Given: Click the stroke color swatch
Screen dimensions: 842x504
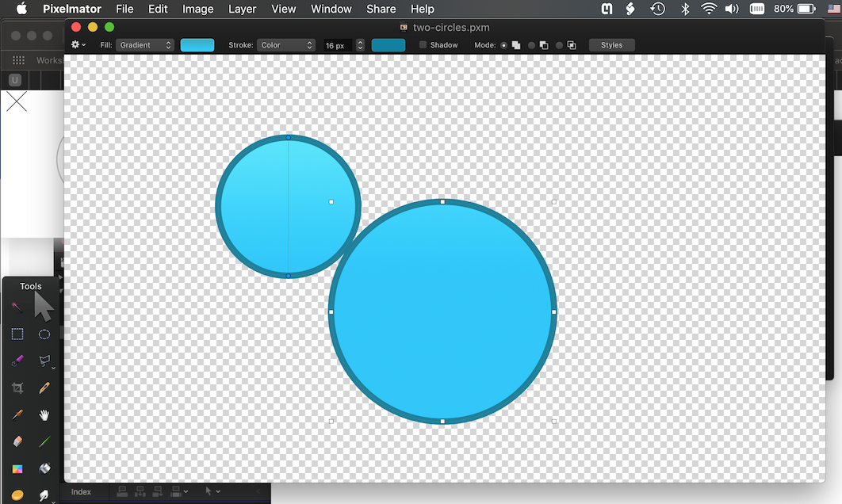Looking at the screenshot, I should [x=388, y=45].
